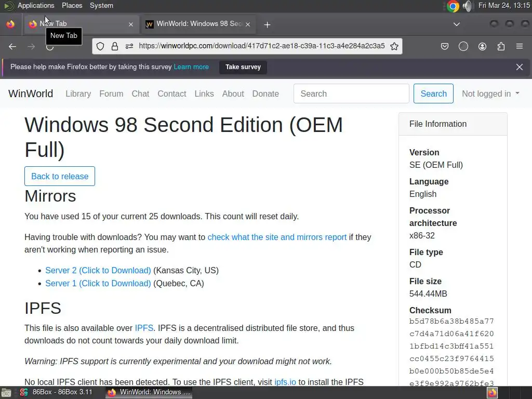
Task: Go back with the back arrow
Action: (12, 46)
